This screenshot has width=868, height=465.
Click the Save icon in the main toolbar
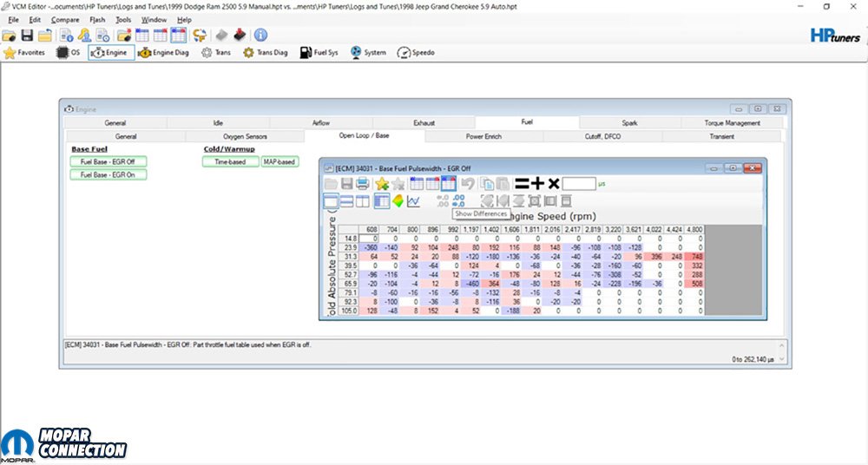coord(27,36)
